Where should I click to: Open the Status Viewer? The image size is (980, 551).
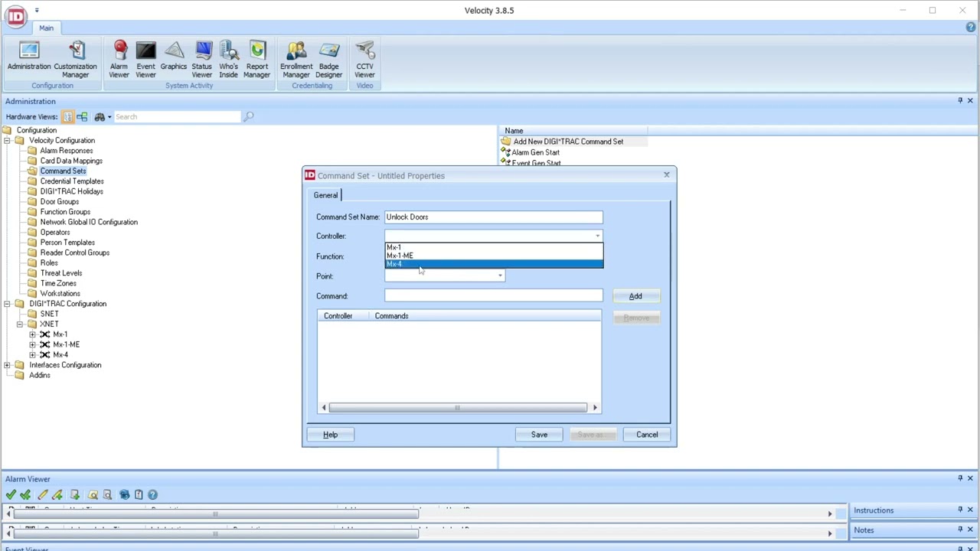pyautogui.click(x=202, y=60)
